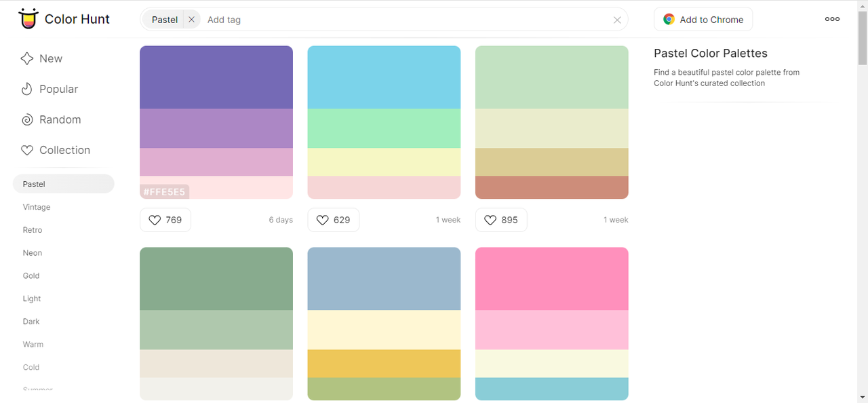Click the mustard yellow swatch in fifth palette
Image resolution: width=868 pixels, height=403 pixels.
[x=384, y=364]
